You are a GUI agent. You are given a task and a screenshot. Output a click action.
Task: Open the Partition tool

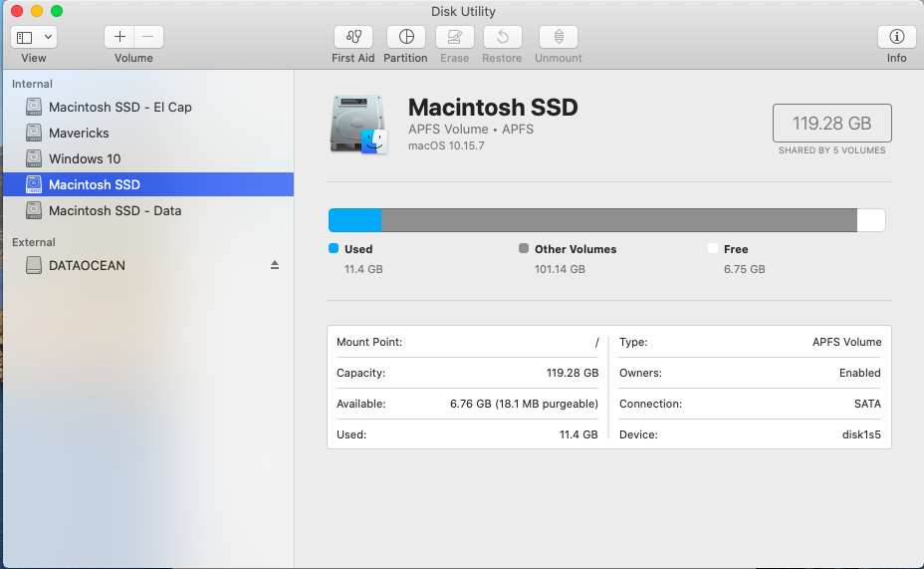coord(406,37)
